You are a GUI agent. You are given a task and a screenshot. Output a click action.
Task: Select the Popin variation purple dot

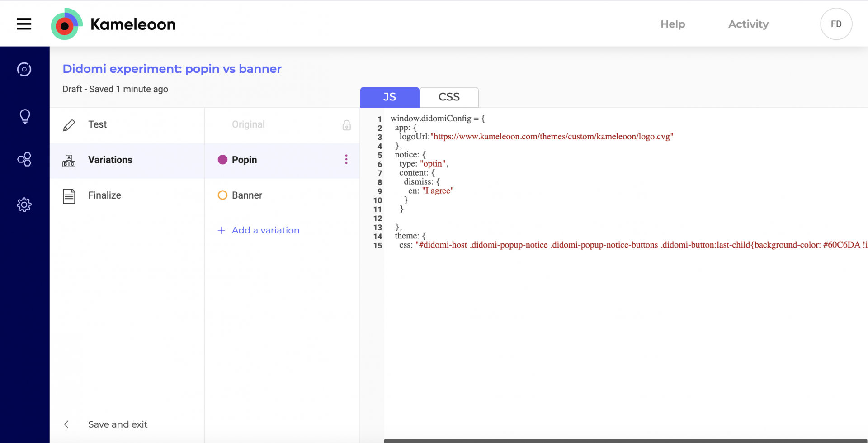pos(222,160)
